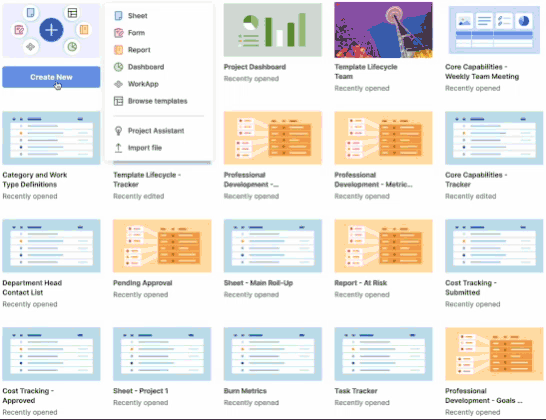The height and width of the screenshot is (420, 546).
Task: Click the orange report icon in Create New graphic
Action: coord(84,30)
